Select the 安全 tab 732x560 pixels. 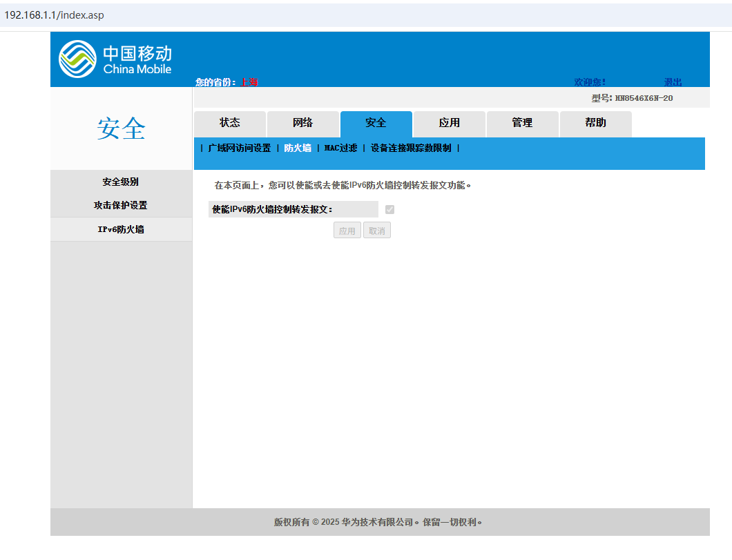point(376,124)
